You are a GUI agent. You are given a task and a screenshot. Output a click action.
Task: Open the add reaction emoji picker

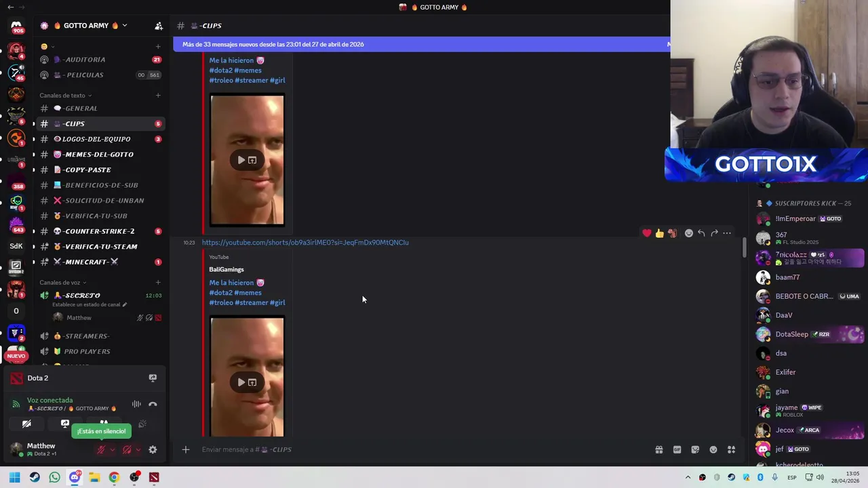pyautogui.click(x=689, y=233)
